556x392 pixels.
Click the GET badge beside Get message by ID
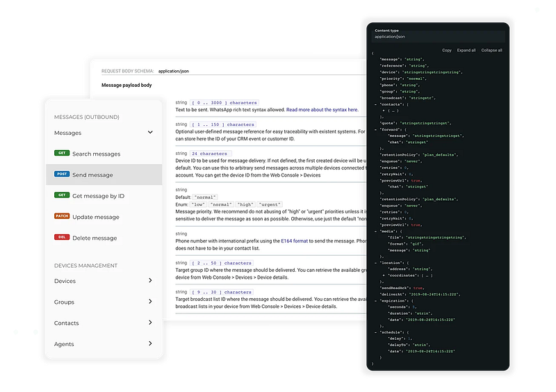click(61, 195)
